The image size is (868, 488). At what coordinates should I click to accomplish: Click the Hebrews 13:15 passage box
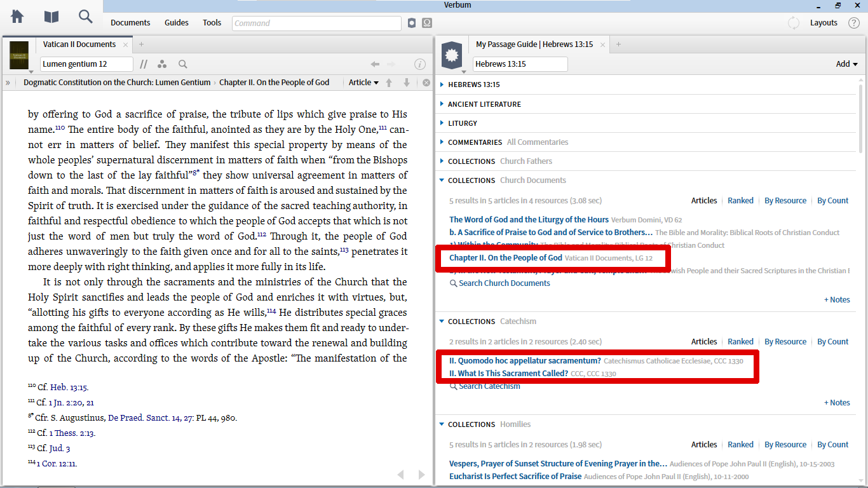point(520,64)
